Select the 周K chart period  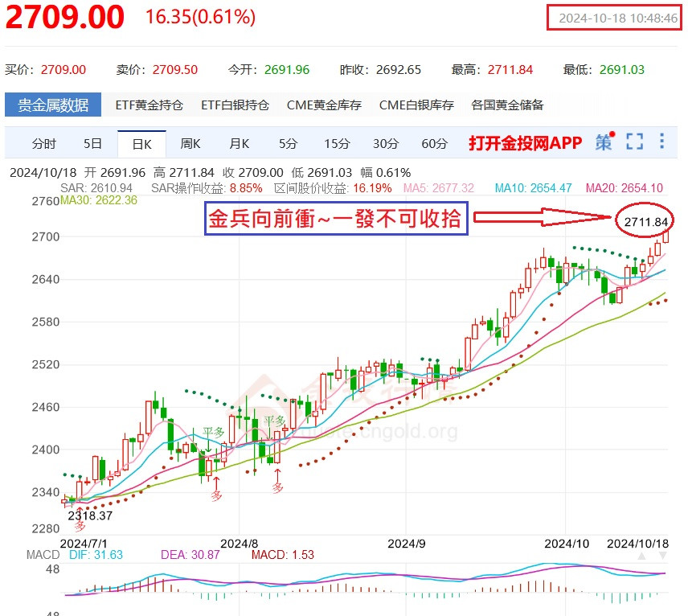190,144
